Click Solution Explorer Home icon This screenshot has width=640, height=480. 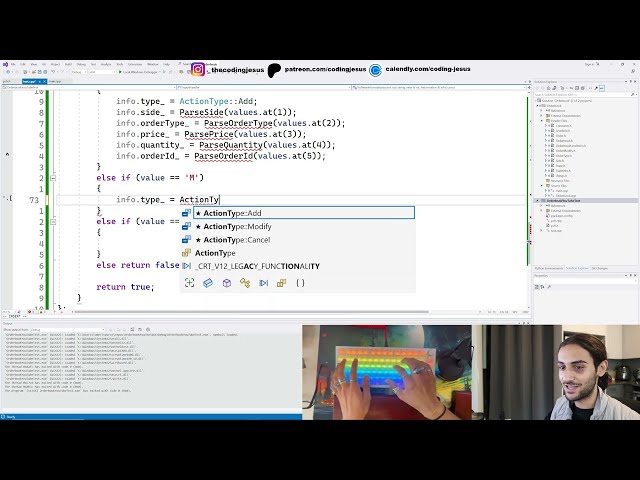(x=549, y=88)
